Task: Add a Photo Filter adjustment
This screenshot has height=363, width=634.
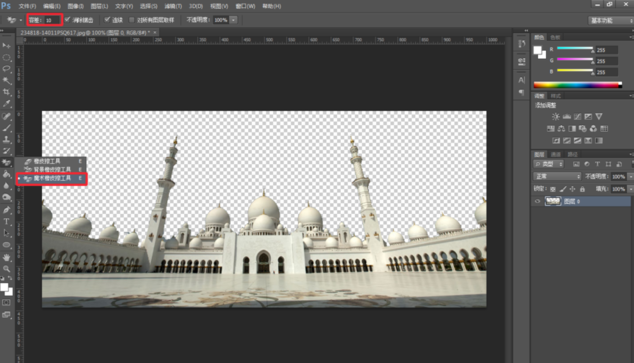Action: pyautogui.click(x=583, y=129)
